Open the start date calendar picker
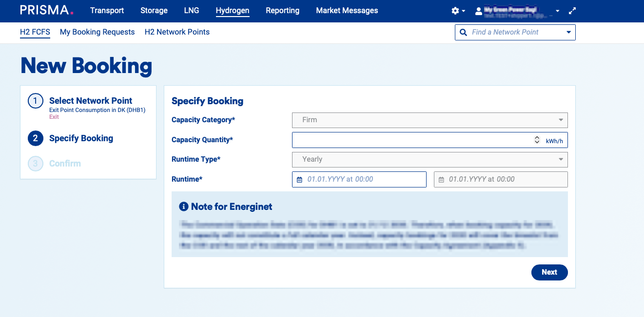Viewport: 644px width, 317px height. [299, 179]
